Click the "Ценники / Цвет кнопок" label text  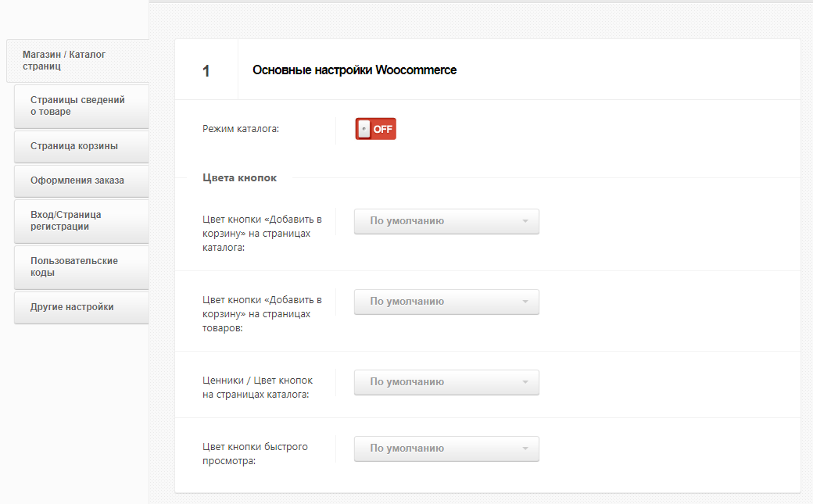(x=257, y=388)
